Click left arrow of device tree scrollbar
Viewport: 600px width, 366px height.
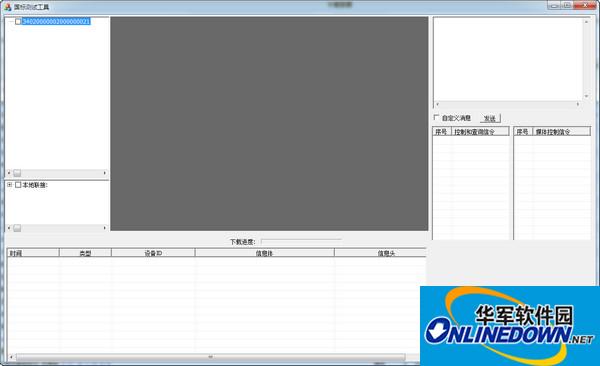click(x=9, y=173)
